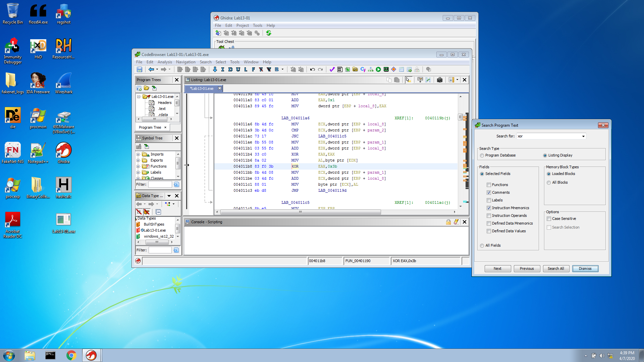Screen dimensions: 644x362
Task: Select the Listing Display radio button
Action: coord(545,156)
